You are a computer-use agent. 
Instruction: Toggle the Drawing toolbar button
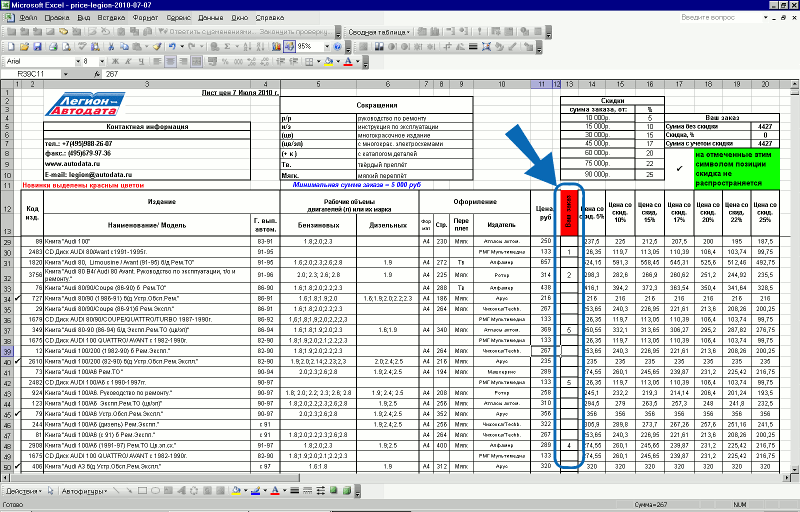tap(289, 46)
